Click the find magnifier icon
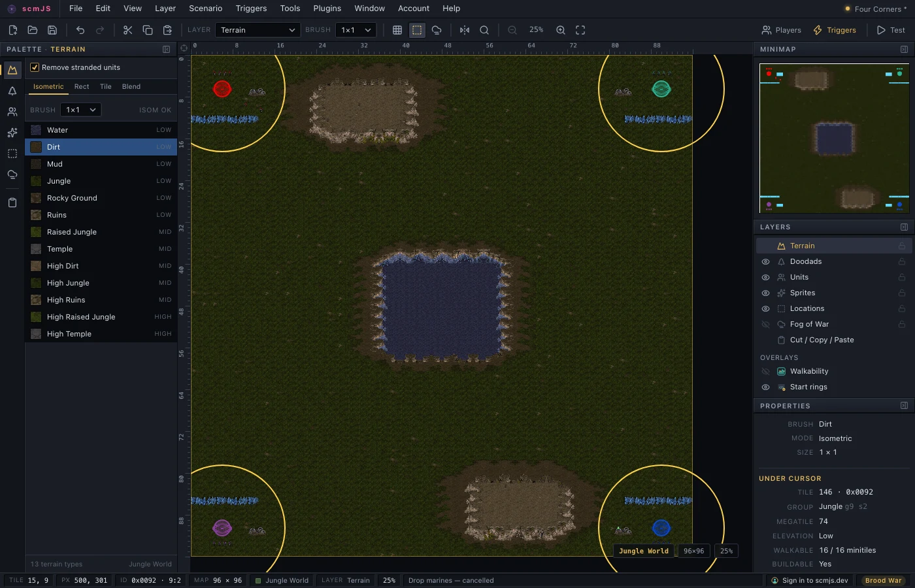The image size is (915, 588). pos(484,30)
